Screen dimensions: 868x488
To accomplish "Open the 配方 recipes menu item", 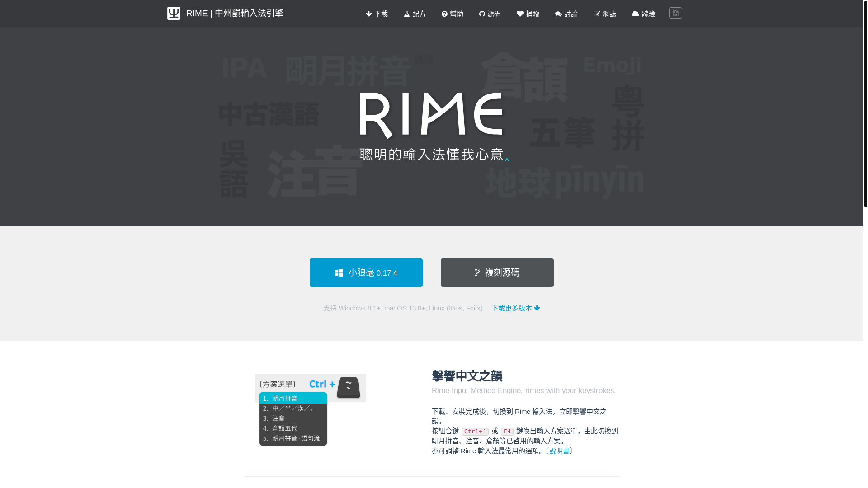I will coord(415,14).
